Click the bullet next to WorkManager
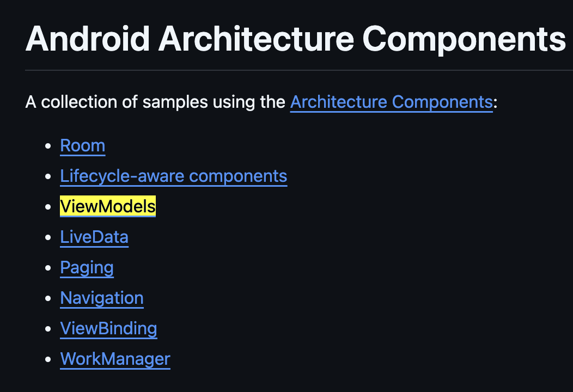Viewport: 573px width, 392px height. (x=48, y=359)
